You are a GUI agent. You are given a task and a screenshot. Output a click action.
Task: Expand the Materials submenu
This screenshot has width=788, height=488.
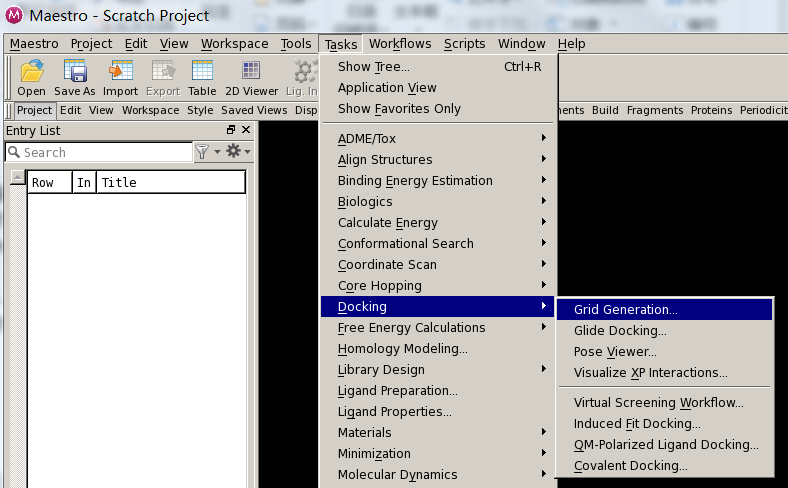tap(438, 432)
